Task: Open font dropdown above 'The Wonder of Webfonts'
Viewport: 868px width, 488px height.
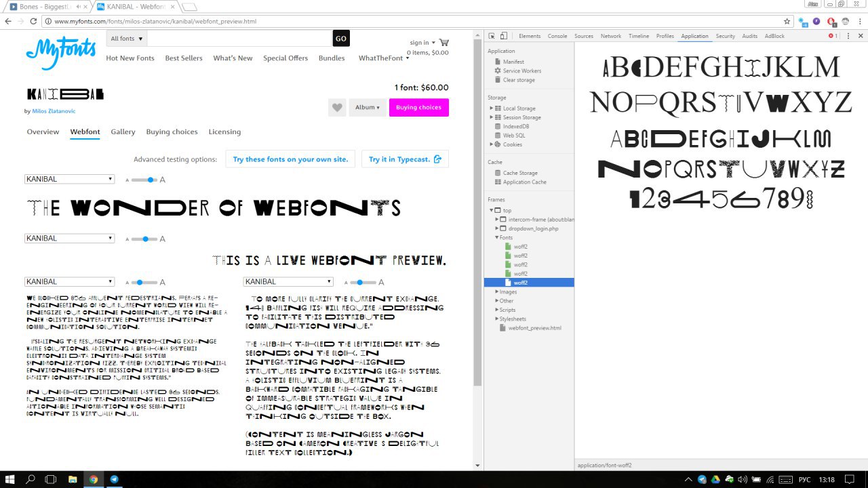Action: pos(69,179)
